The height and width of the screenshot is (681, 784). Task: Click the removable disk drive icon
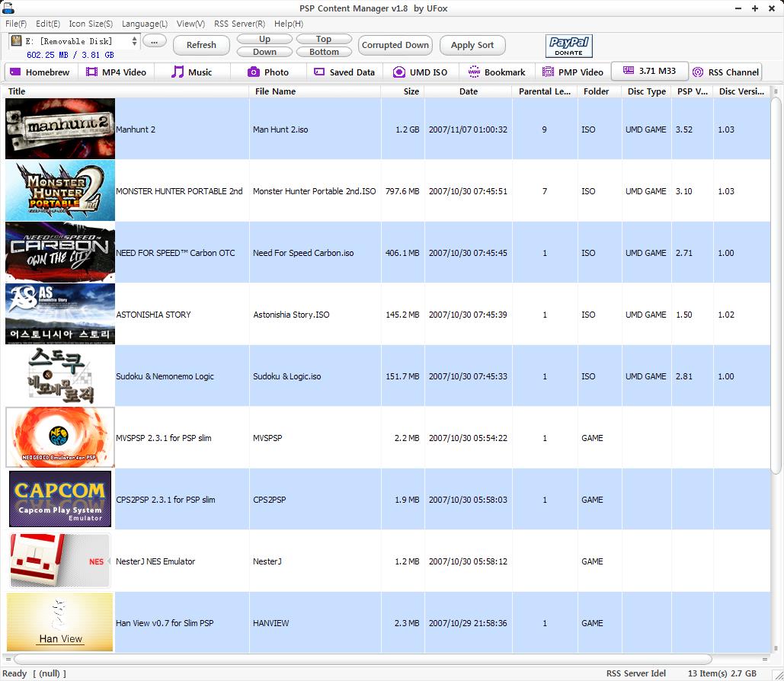17,40
